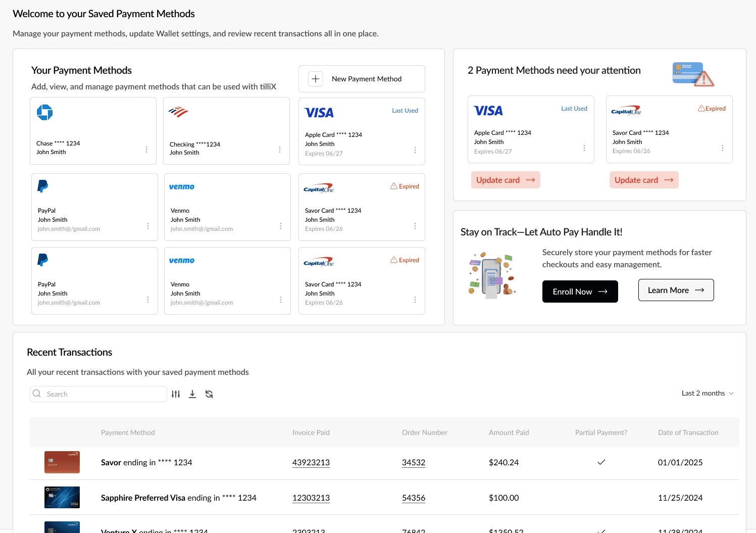Click the Savor partial payment checkmark

pyautogui.click(x=601, y=462)
